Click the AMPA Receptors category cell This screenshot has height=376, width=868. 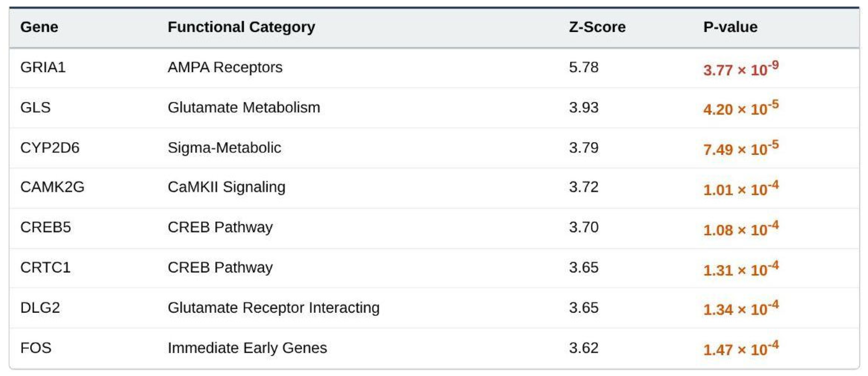click(225, 67)
